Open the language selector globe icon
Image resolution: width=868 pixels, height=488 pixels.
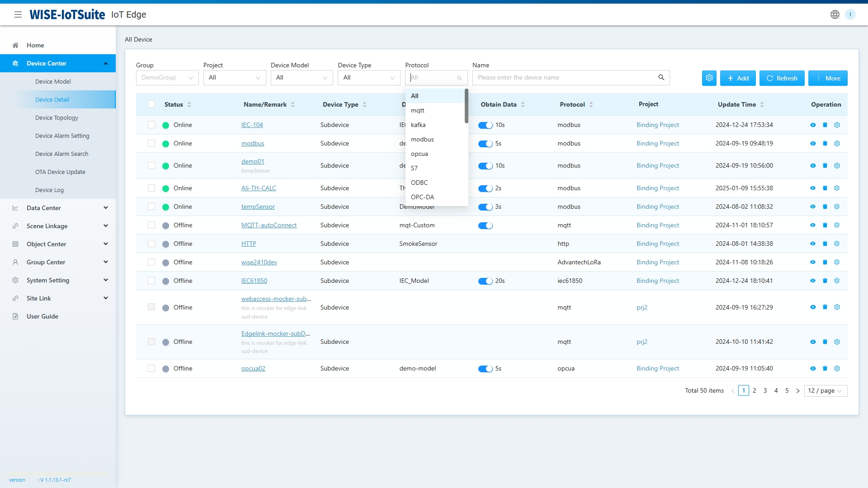834,14
